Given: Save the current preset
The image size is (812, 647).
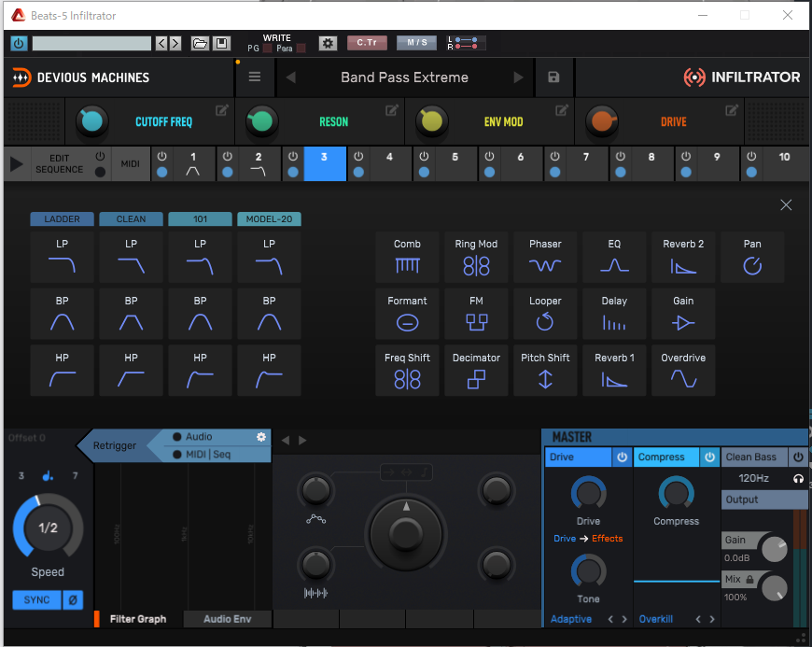Looking at the screenshot, I should click(553, 77).
